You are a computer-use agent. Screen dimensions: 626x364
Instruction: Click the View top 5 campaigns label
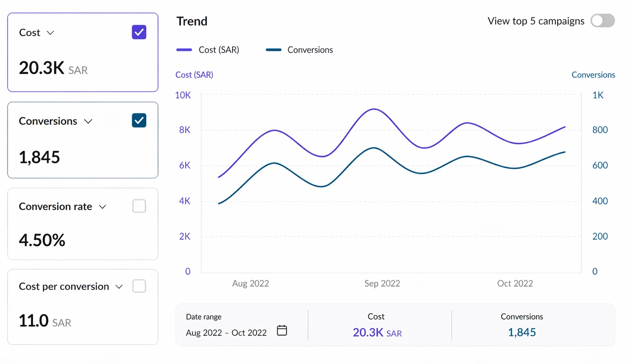[536, 21]
